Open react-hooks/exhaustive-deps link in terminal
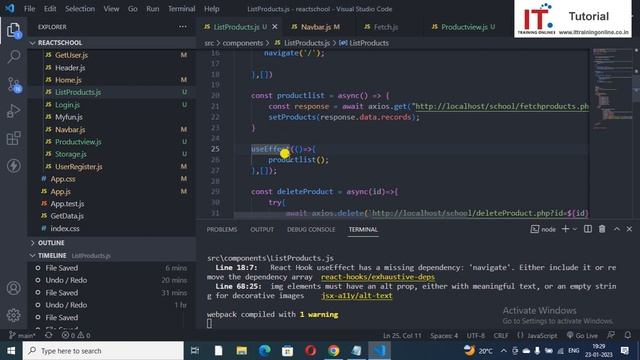This screenshot has width=640, height=360. pyautogui.click(x=378, y=277)
